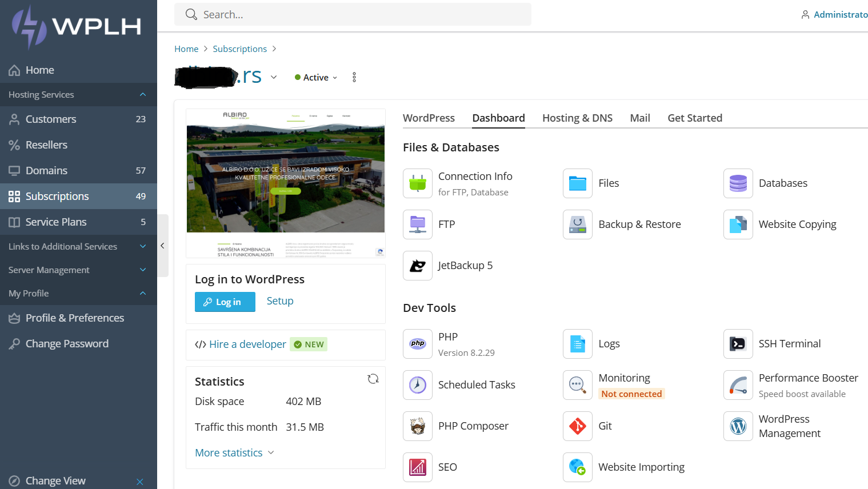Click in the Search field

click(353, 14)
